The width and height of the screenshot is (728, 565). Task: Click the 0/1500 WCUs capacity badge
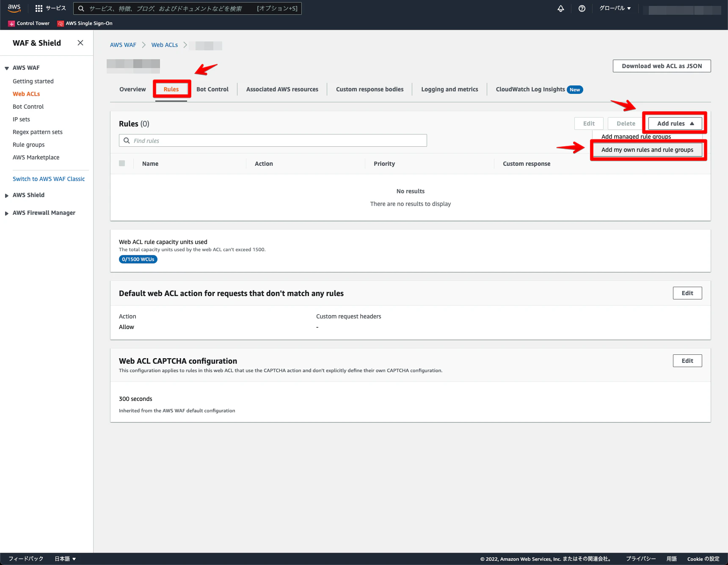click(x=138, y=259)
